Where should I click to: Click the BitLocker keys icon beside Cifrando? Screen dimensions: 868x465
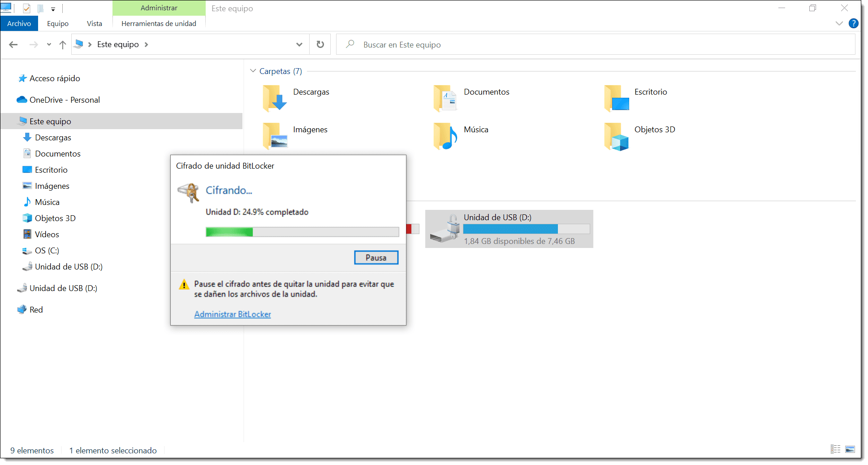189,193
